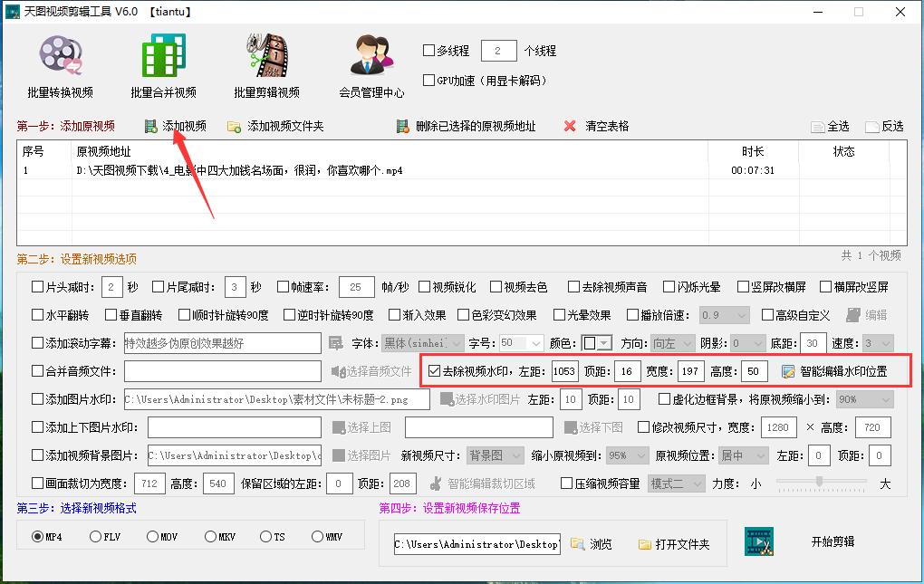The height and width of the screenshot is (584, 924).
Task: Open the 批量剪辑视频 tool
Action: pos(263,63)
